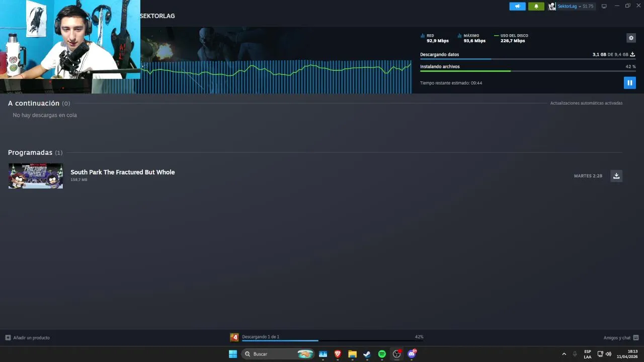Click Añadir un producto
This screenshot has width=644, height=362.
coord(31,337)
